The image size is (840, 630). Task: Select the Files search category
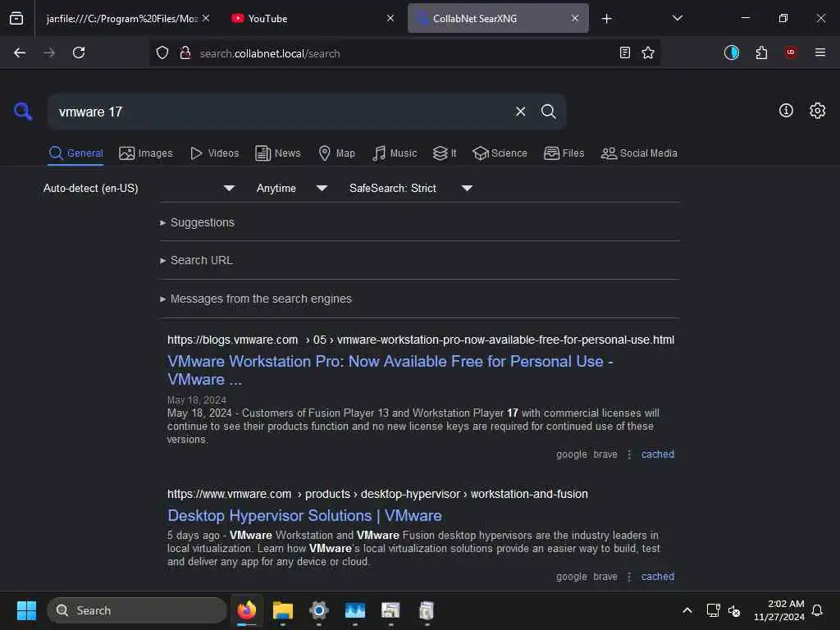pyautogui.click(x=564, y=153)
